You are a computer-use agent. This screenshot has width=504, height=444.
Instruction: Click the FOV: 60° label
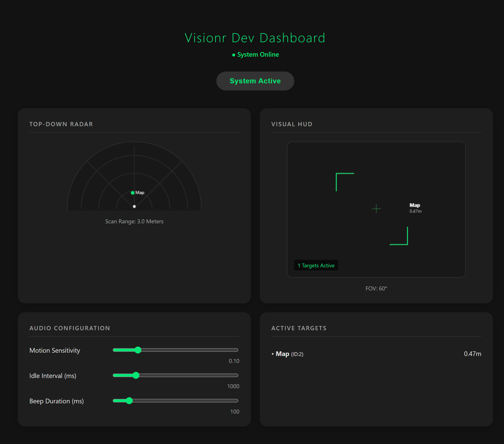click(x=376, y=288)
